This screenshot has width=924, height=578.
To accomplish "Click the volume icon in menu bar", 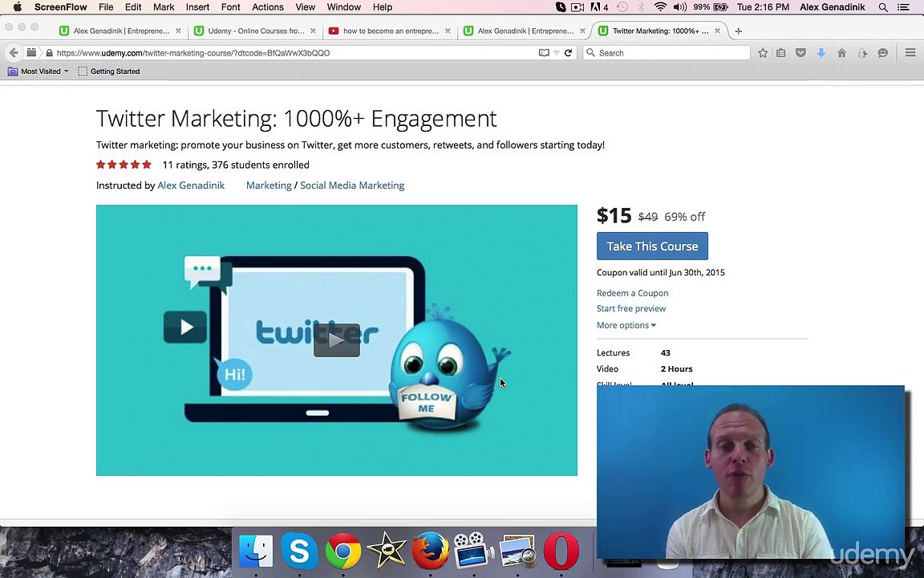I will (x=680, y=7).
